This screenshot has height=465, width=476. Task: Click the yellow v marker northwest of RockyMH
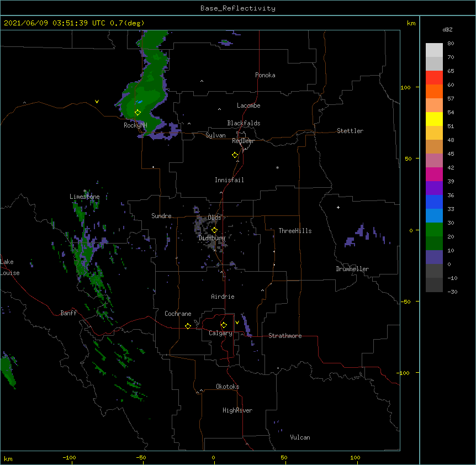(97, 102)
